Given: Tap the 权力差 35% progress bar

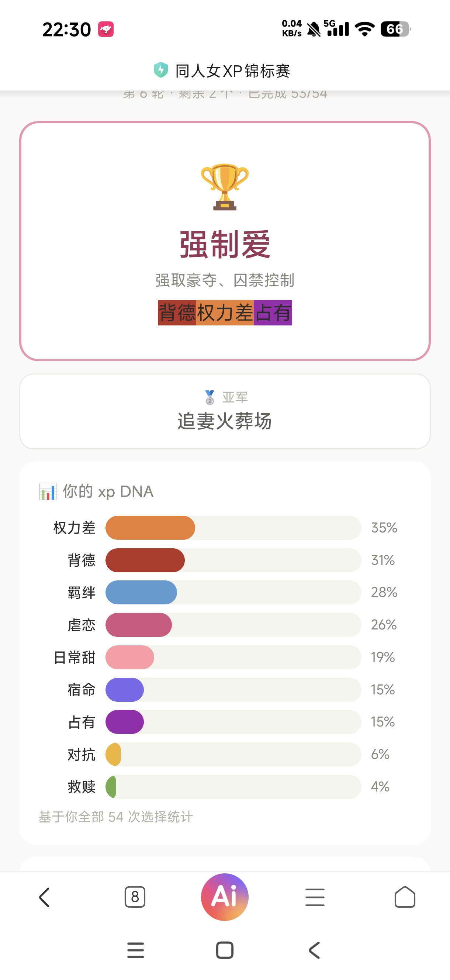Looking at the screenshot, I should click(x=233, y=528).
